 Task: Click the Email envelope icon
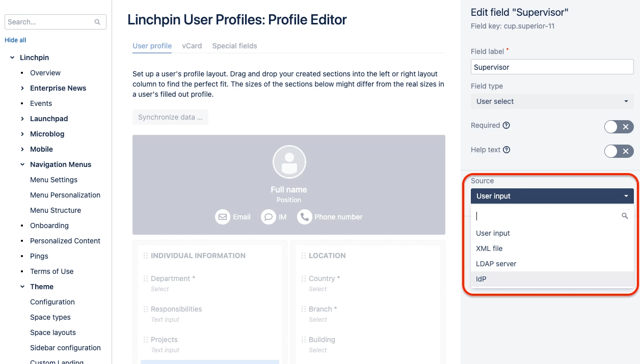tap(222, 217)
